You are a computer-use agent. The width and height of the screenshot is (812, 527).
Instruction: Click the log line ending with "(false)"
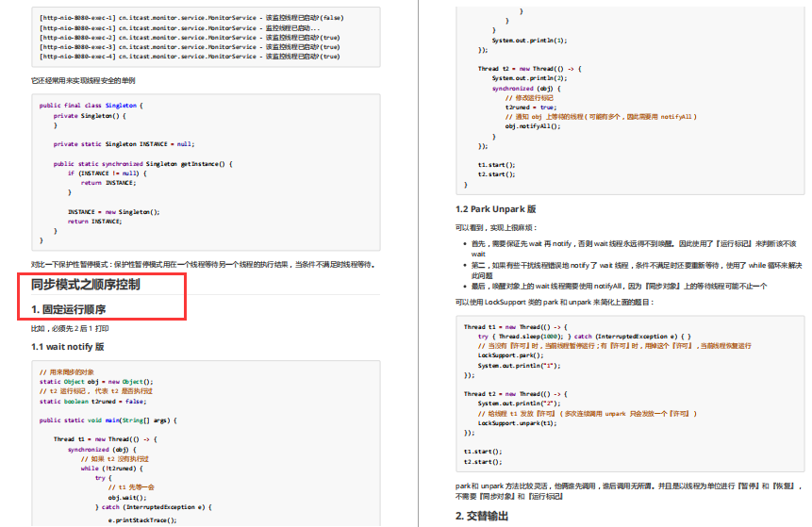click(191, 18)
